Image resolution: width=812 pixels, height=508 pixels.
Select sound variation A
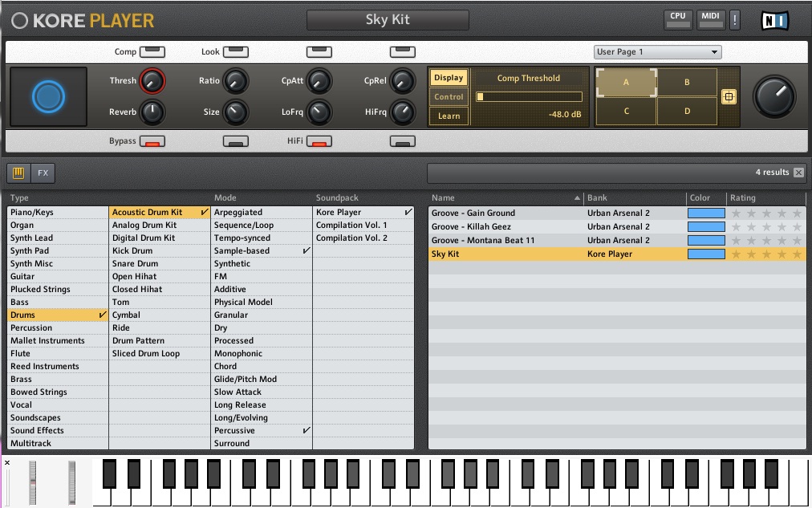[626, 83]
